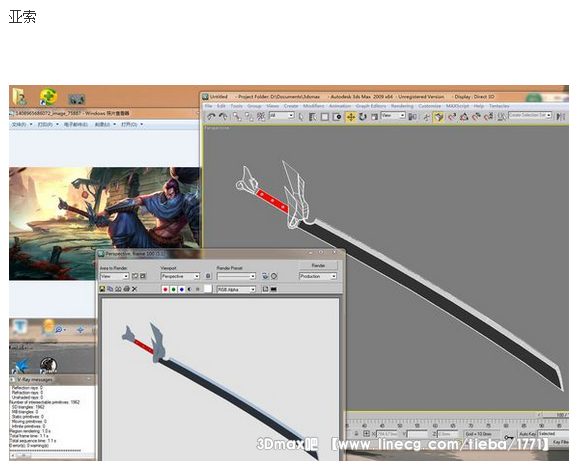Click the Set Key key-shaped icon

pyautogui.click(x=509, y=437)
